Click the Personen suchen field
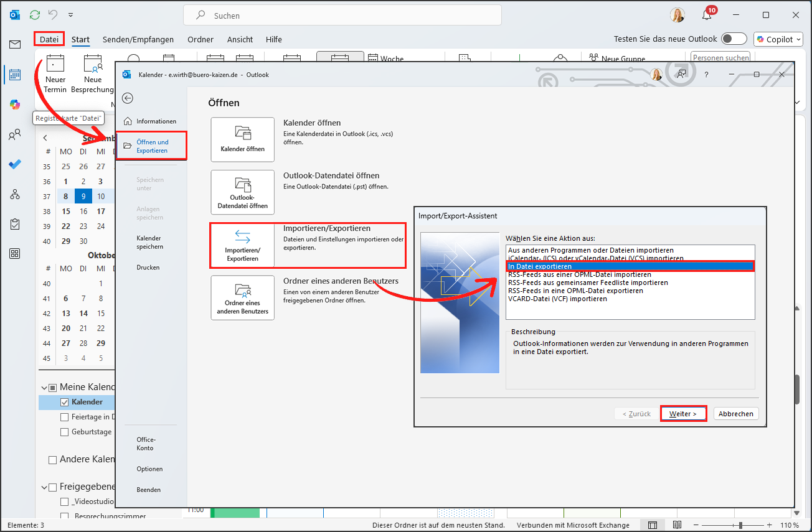The image size is (812, 532). click(x=720, y=57)
